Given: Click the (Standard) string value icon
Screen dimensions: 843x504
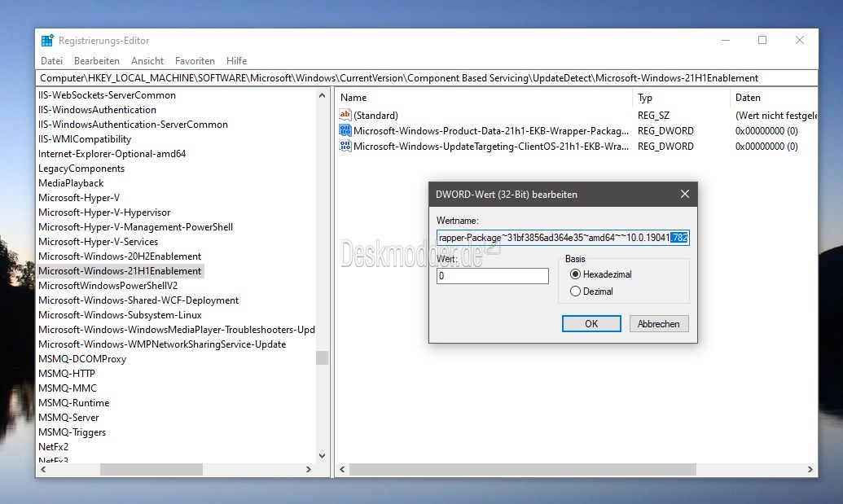Looking at the screenshot, I should [345, 115].
